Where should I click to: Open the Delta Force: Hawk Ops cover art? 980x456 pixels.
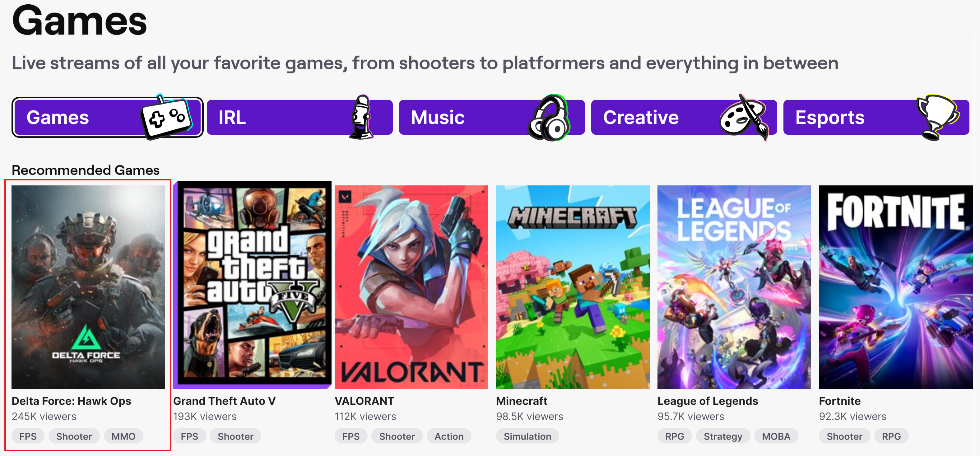[x=88, y=287]
